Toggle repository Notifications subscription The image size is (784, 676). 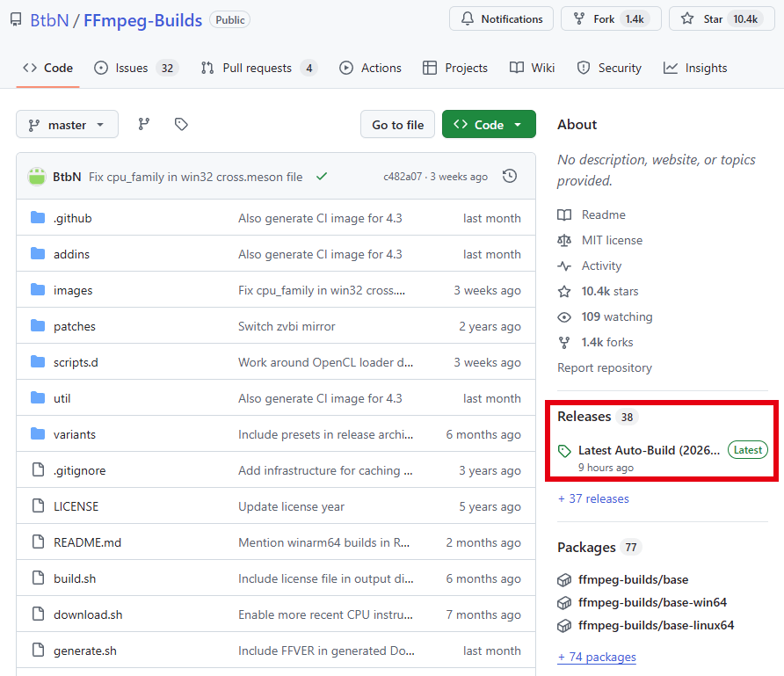pos(501,18)
